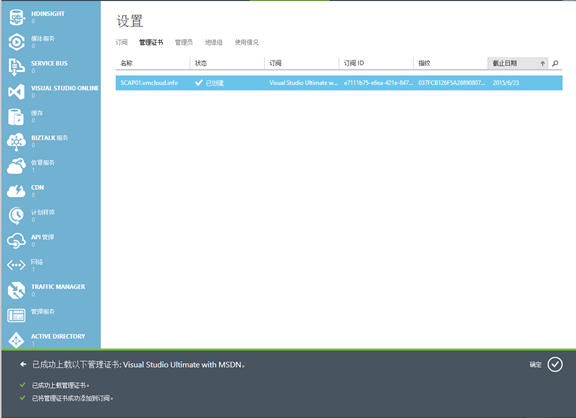This screenshot has height=418, width=576.
Task: Select the SCAP01.vmcloud.info certificate name
Action: click(x=149, y=83)
